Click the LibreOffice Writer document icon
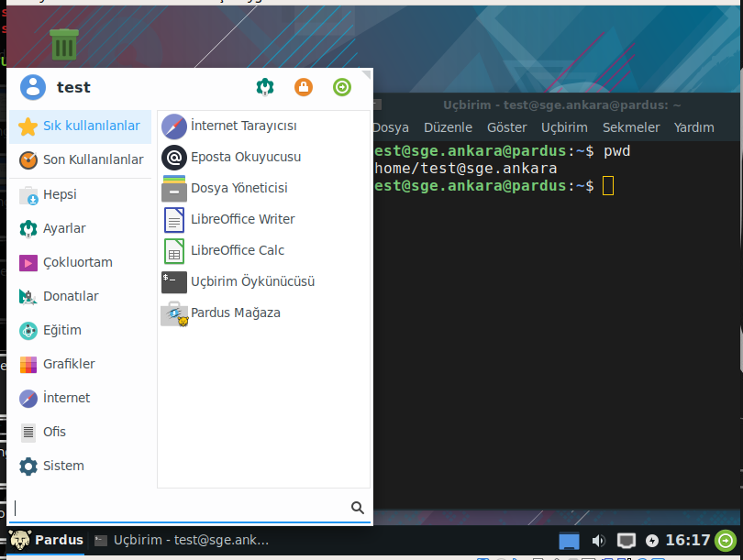The height and width of the screenshot is (560, 743). [174, 220]
